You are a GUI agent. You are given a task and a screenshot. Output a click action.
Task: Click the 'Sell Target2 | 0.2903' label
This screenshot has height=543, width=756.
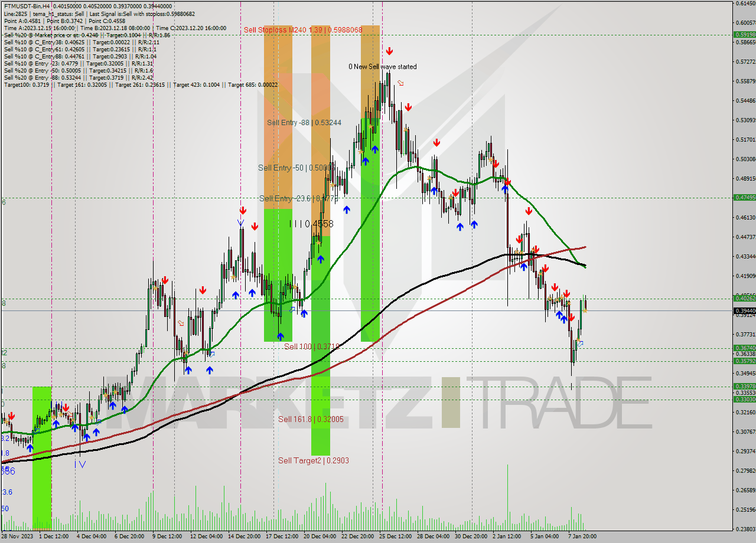314,460
